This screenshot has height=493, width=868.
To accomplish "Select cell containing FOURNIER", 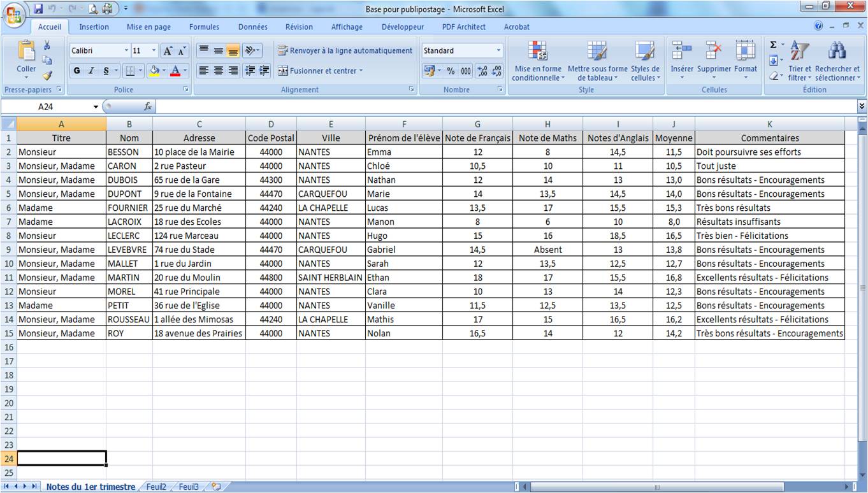I will 129,208.
